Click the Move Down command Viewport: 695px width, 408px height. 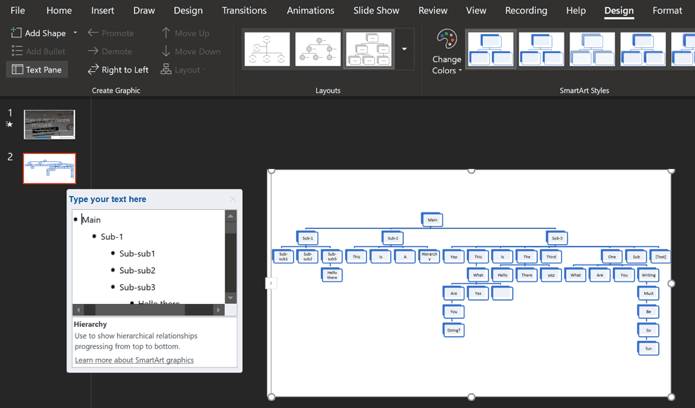[191, 51]
